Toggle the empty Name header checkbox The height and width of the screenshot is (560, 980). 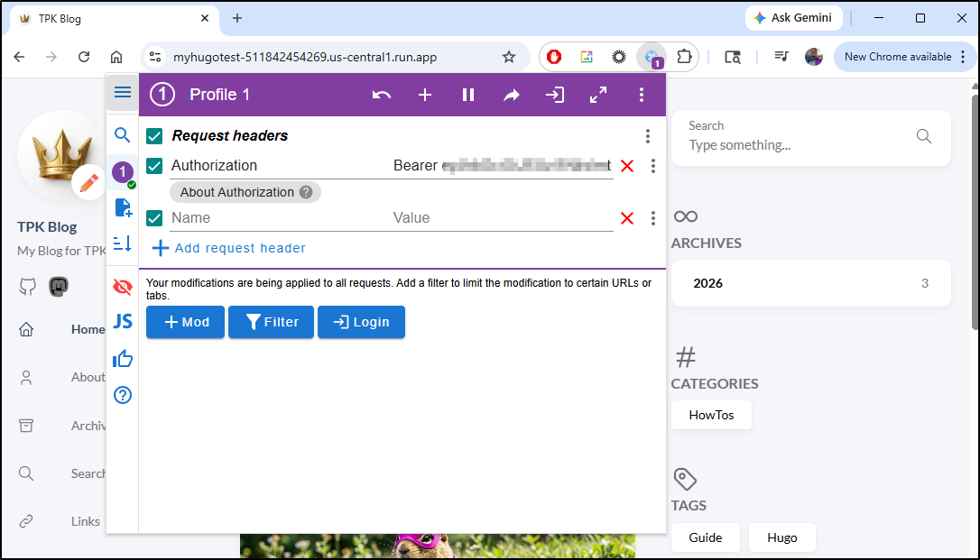(154, 218)
